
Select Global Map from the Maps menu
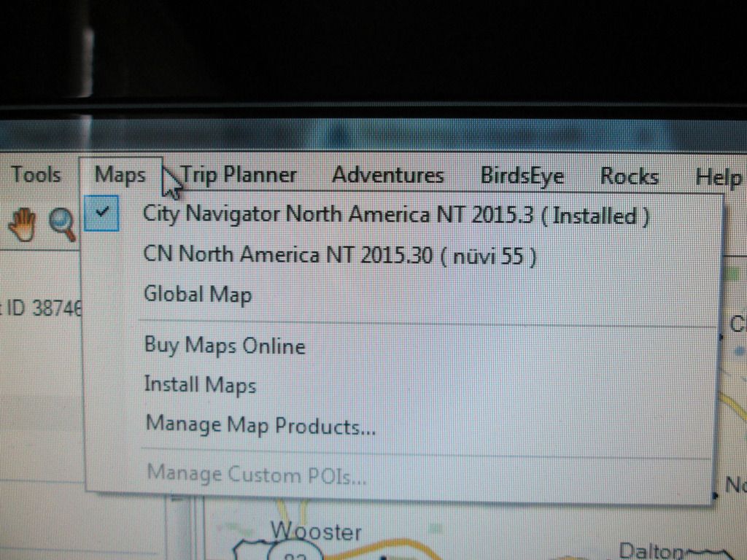(x=198, y=295)
